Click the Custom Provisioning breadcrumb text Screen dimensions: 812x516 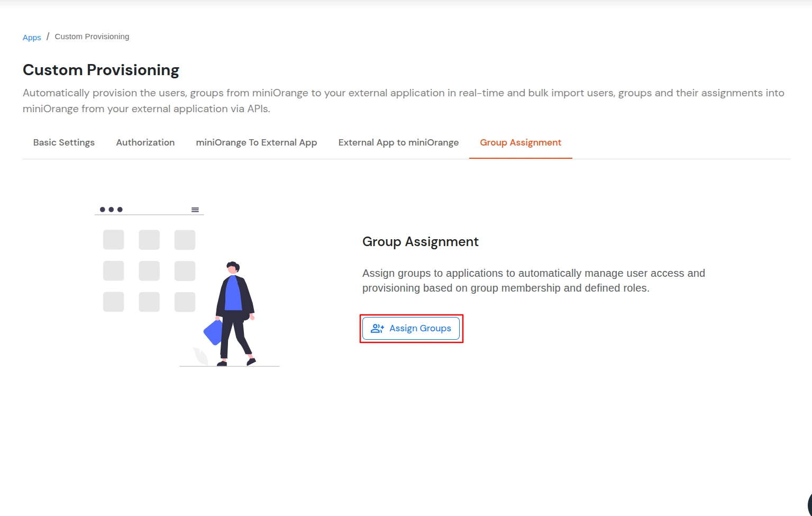[x=92, y=36]
